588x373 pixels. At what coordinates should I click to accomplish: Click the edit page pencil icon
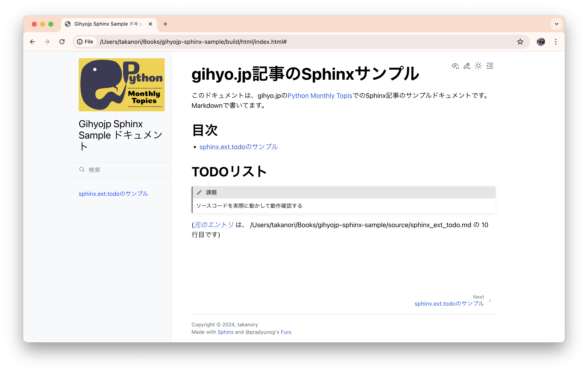(x=467, y=66)
